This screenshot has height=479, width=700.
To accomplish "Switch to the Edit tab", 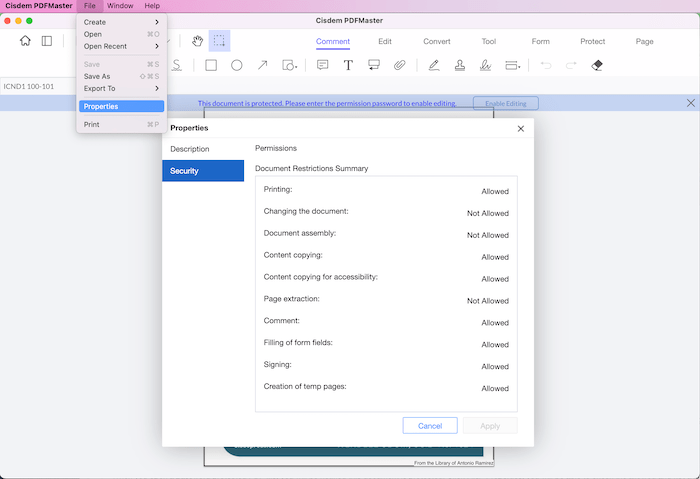I will pos(385,42).
